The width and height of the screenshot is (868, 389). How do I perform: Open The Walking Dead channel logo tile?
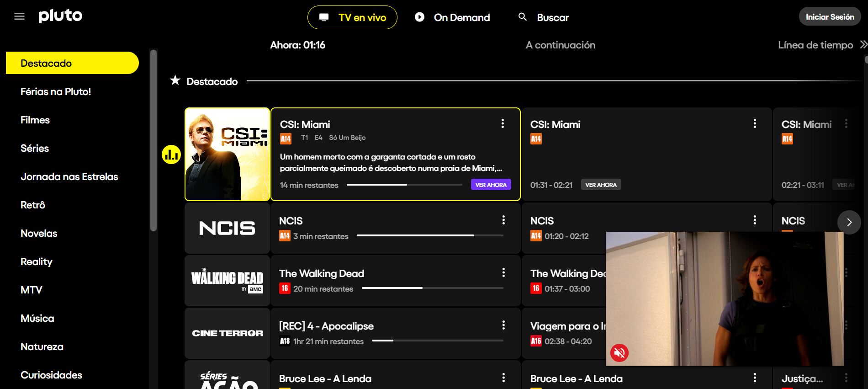227,281
